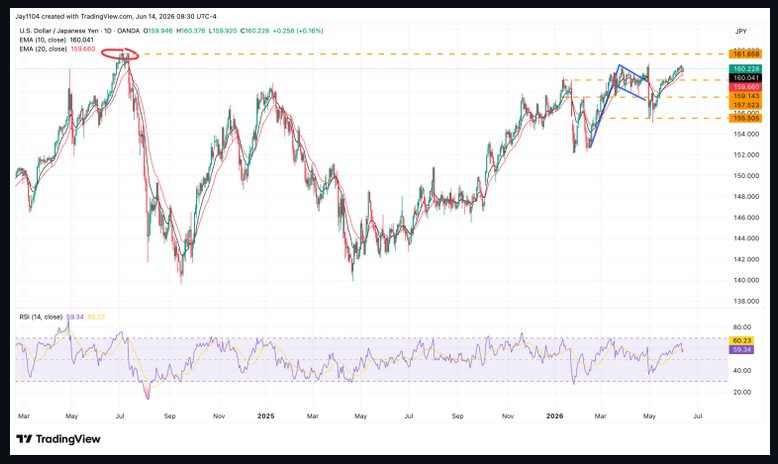The image size is (778, 464).
Task: Select the U.S. Dollar / Japanese Yen symbol title
Action: click(x=79, y=31)
